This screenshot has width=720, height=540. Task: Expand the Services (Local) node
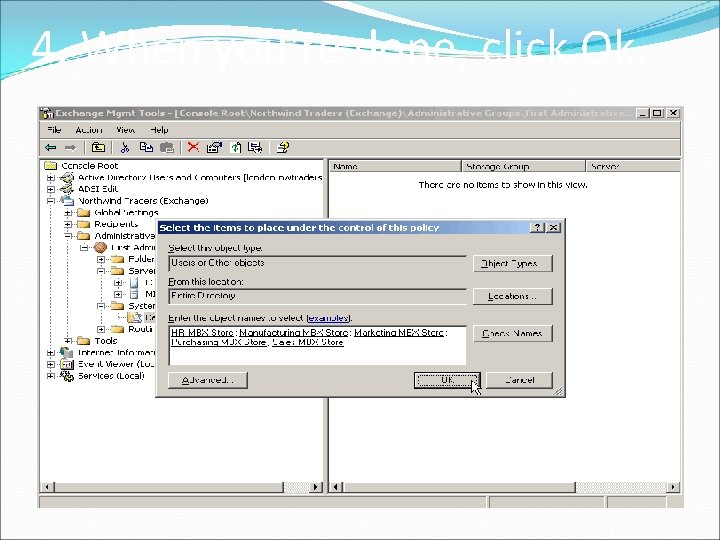point(51,376)
